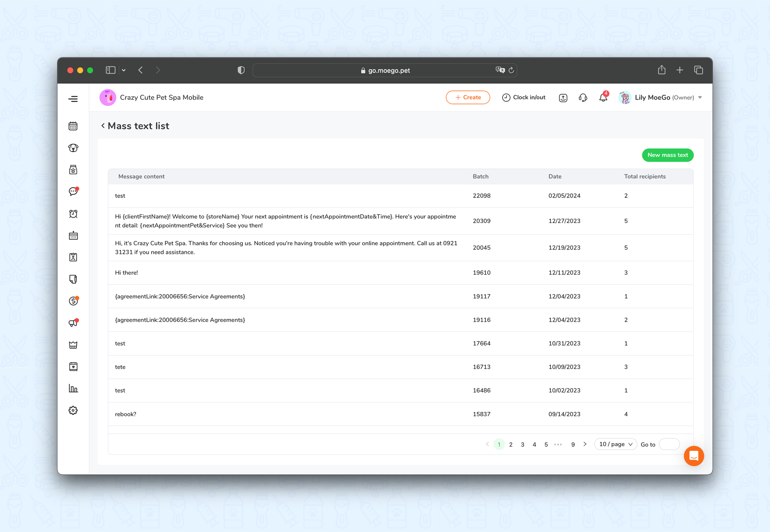The height and width of the screenshot is (532, 770).
Task: Expand the Lily MoeGo account dropdown
Action: tap(700, 97)
